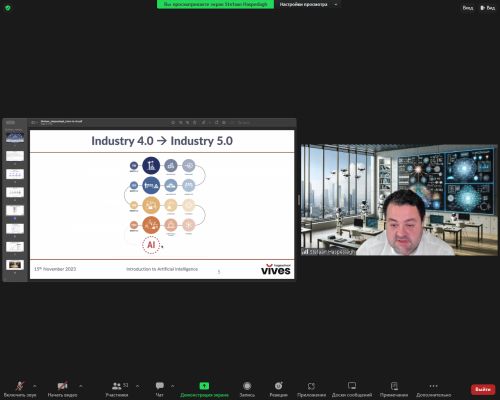Click the 15th November 2023 footer text
The image size is (500, 400).
click(x=55, y=269)
